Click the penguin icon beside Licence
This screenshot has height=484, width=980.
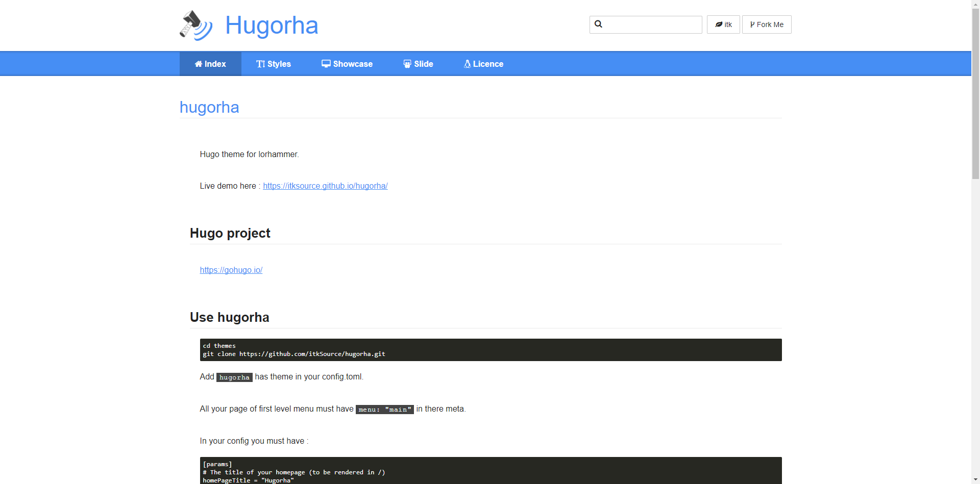467,64
